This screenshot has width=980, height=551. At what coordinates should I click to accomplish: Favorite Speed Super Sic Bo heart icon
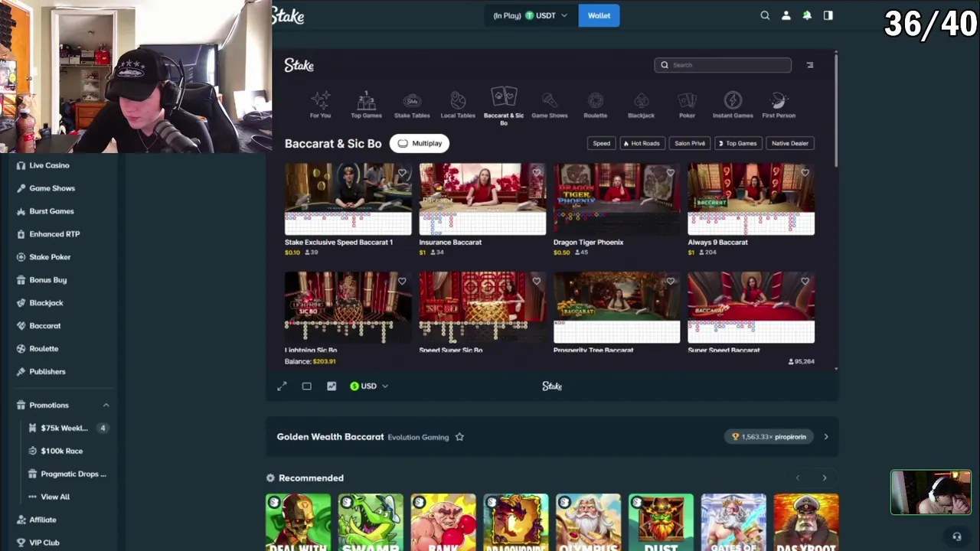[x=537, y=282]
